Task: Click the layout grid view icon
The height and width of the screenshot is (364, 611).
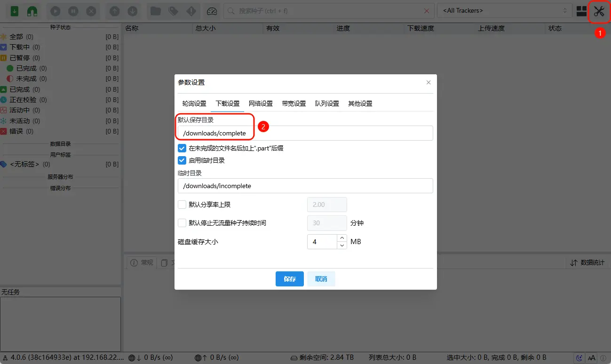Action: point(581,11)
